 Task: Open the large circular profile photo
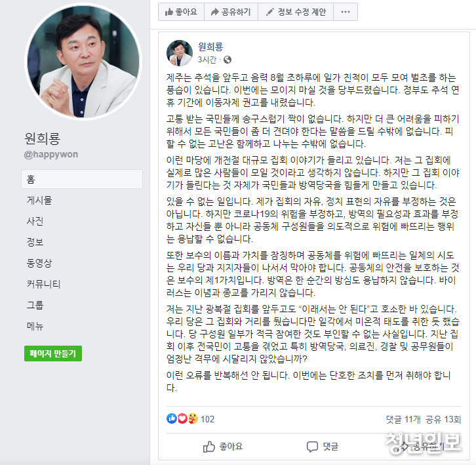click(83, 62)
